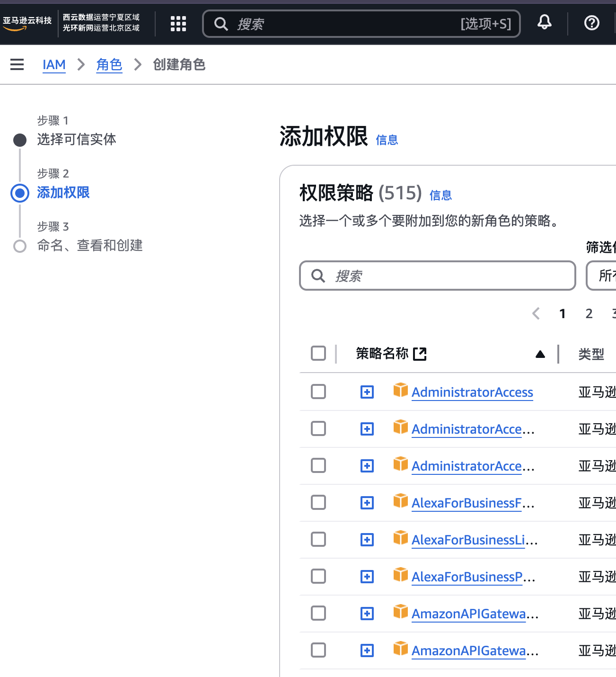This screenshot has height=677, width=616.
Task: Go to IAM breadcrumb
Action: pyautogui.click(x=54, y=64)
